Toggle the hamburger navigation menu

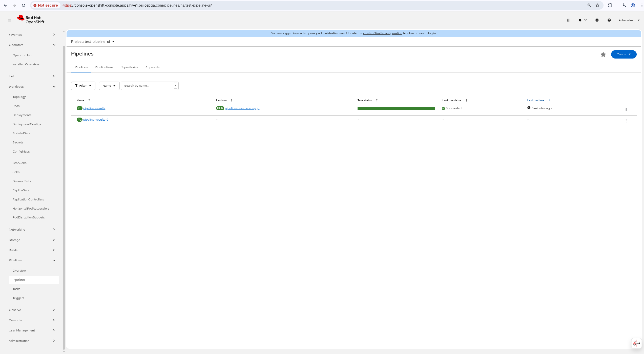pos(9,20)
